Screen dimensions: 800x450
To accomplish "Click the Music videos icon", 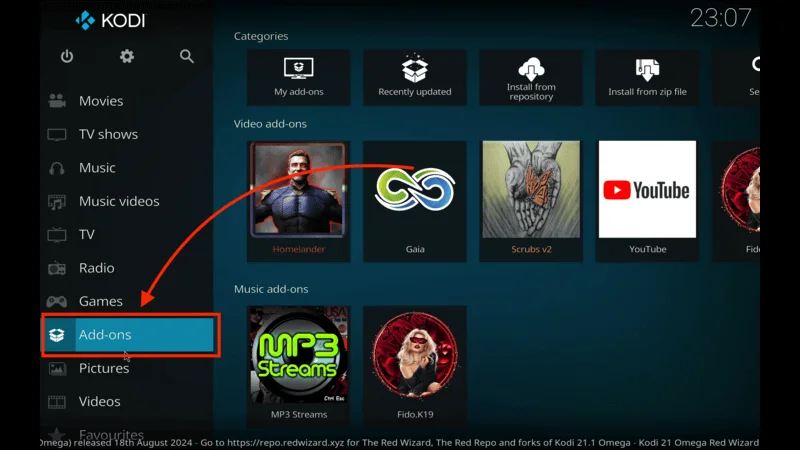I will coord(57,202).
